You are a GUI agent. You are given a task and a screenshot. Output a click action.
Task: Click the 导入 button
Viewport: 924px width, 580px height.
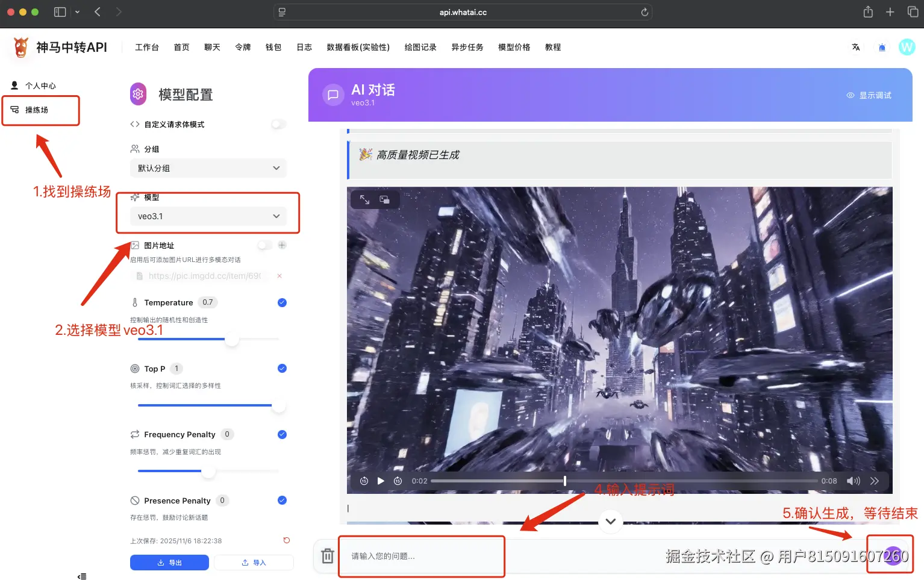click(254, 562)
